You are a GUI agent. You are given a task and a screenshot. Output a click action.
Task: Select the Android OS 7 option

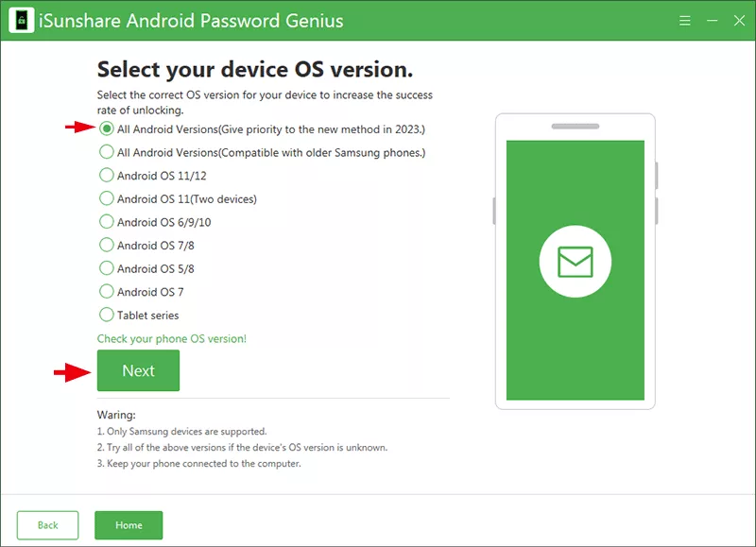coord(106,292)
